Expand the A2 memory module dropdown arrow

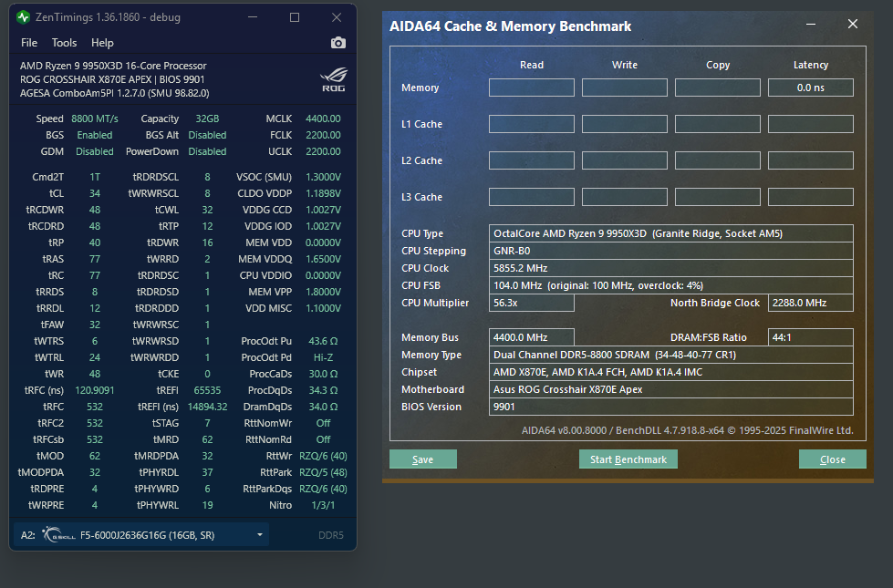pos(260,535)
